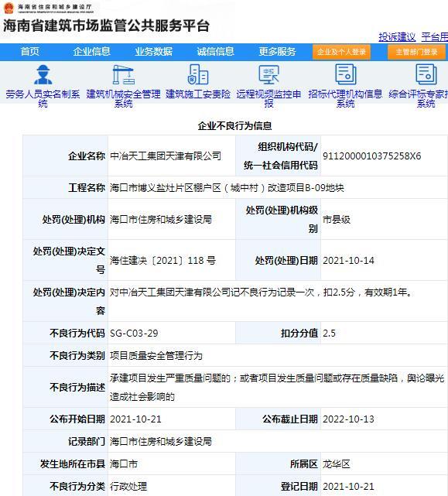This screenshot has height=496, width=448.
Task: Open the 业务数据 menu
Action: coord(154,52)
